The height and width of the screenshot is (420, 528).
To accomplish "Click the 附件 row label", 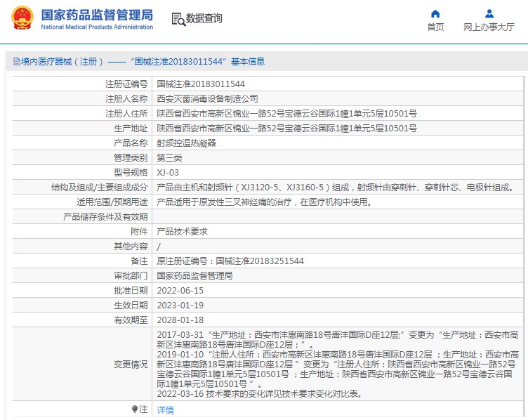I will (x=139, y=231).
